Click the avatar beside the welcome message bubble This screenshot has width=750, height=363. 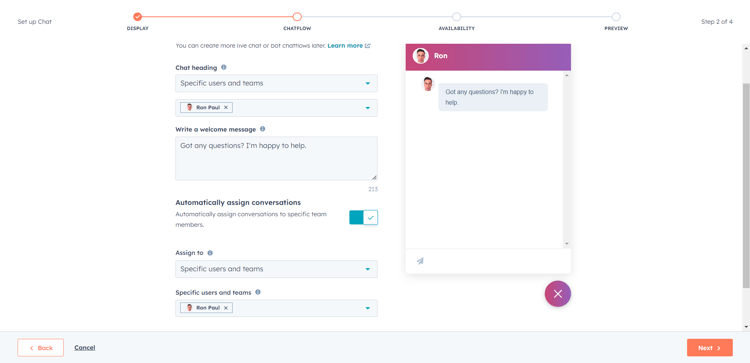(428, 84)
